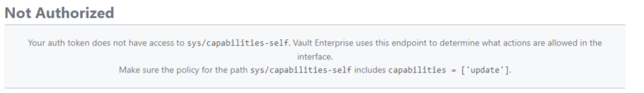The width and height of the screenshot is (644, 93).
Task: Click the Not Authorized heading
Action: coord(59,13)
